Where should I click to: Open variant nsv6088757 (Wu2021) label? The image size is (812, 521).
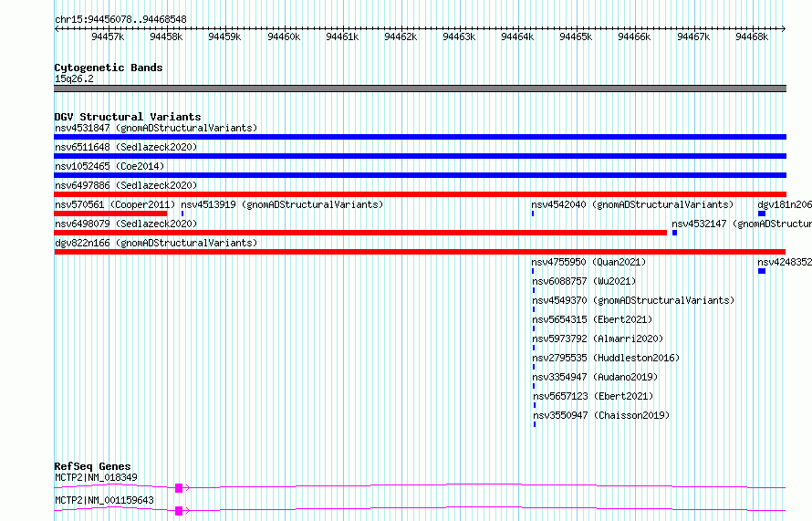584,281
